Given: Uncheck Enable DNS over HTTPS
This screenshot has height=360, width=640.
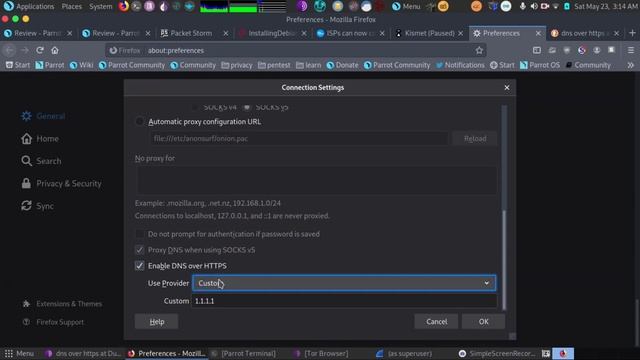Looking at the screenshot, I should pos(140,266).
